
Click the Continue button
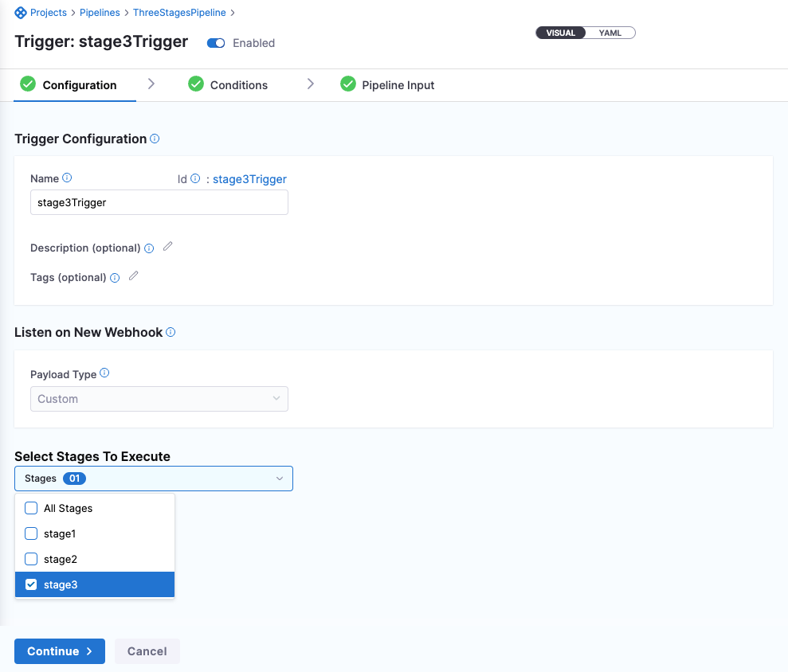pyautogui.click(x=60, y=651)
